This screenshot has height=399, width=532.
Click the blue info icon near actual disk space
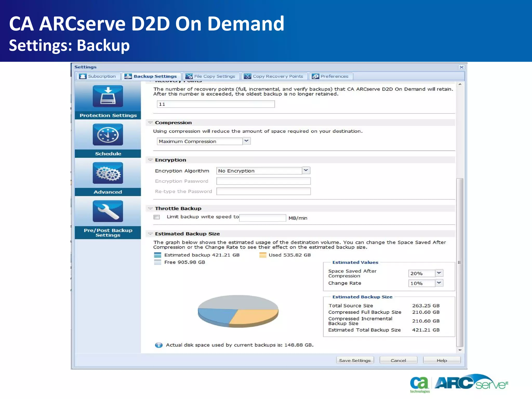coord(159,345)
